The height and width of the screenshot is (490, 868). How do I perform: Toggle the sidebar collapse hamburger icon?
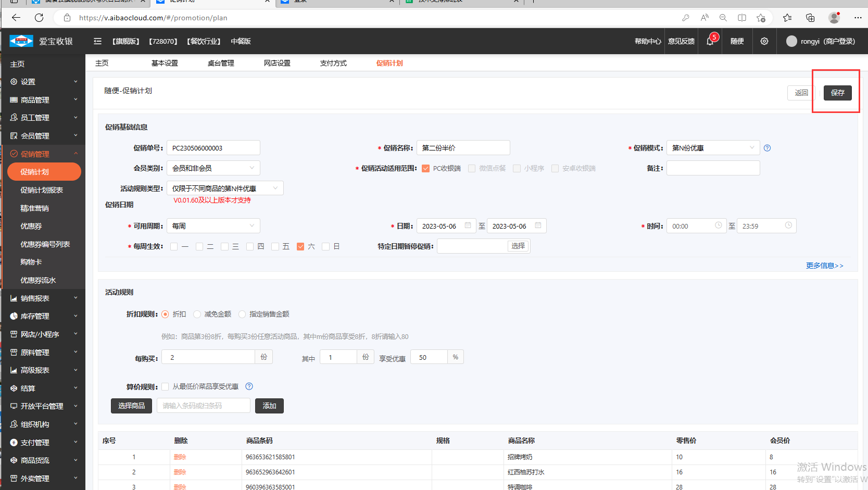pos(97,41)
